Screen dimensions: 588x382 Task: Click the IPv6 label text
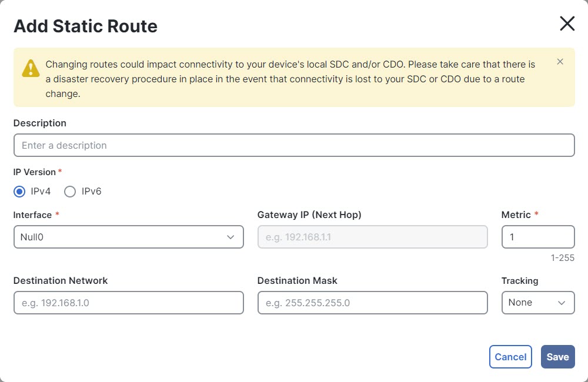click(91, 192)
